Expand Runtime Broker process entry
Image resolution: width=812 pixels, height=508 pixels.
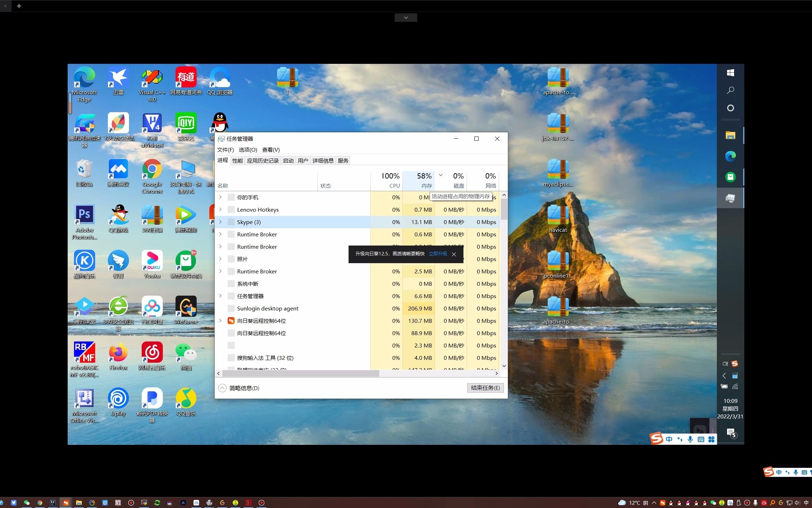point(220,234)
